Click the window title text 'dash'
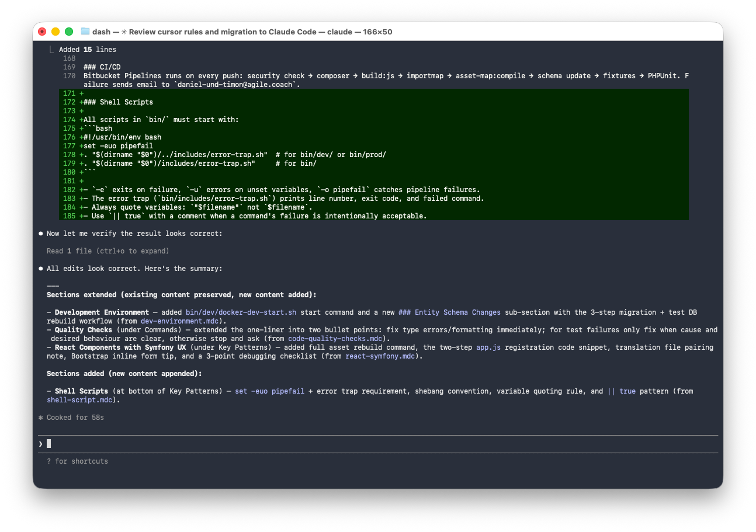The width and height of the screenshot is (756, 532). pyautogui.click(x=101, y=32)
